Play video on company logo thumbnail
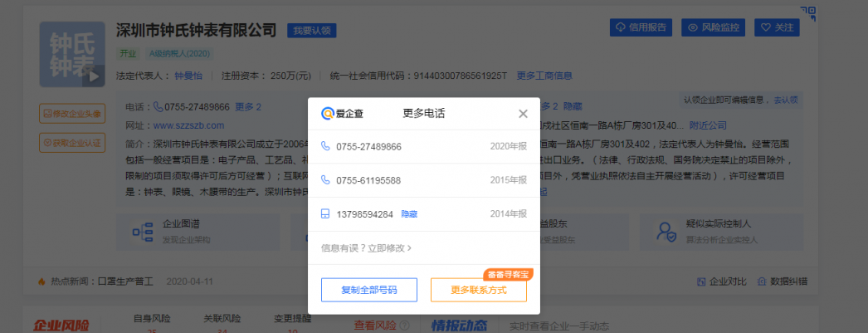Viewport: 868px width, 333px height. click(94, 76)
